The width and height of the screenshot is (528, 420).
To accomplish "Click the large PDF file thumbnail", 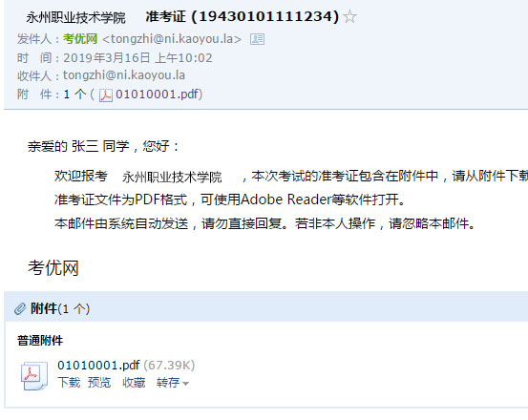I will (x=34, y=375).
